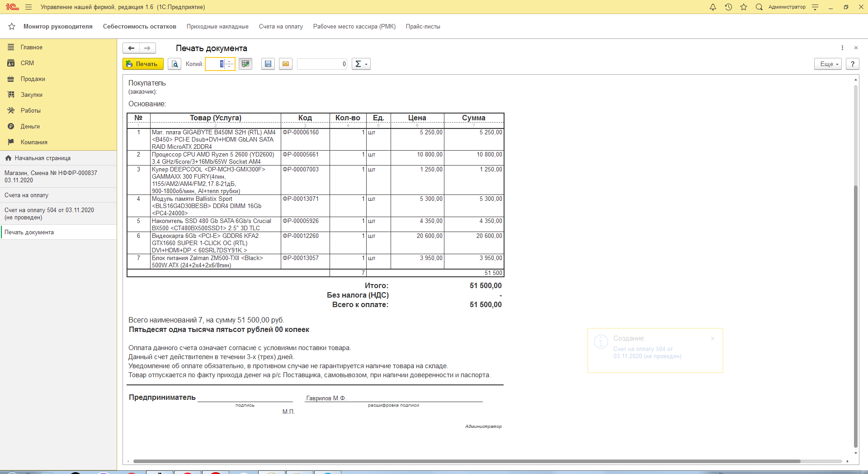Click the save document floppy icon
Image resolution: width=868 pixels, height=474 pixels.
(268, 64)
